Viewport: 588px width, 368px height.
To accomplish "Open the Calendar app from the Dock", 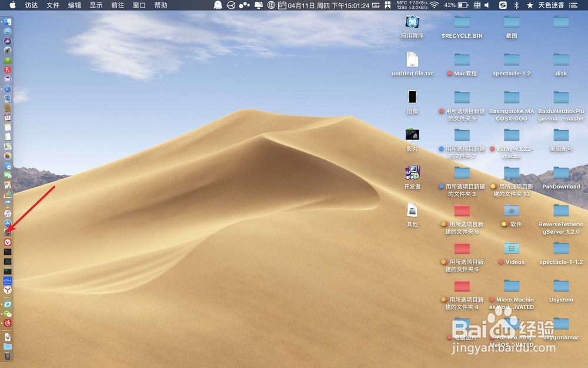I will click(x=8, y=118).
